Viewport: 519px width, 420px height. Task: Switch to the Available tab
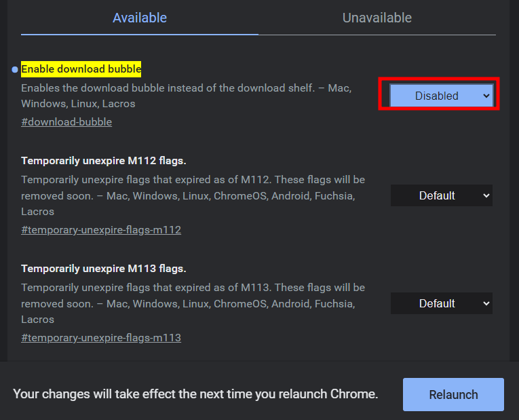click(x=140, y=18)
